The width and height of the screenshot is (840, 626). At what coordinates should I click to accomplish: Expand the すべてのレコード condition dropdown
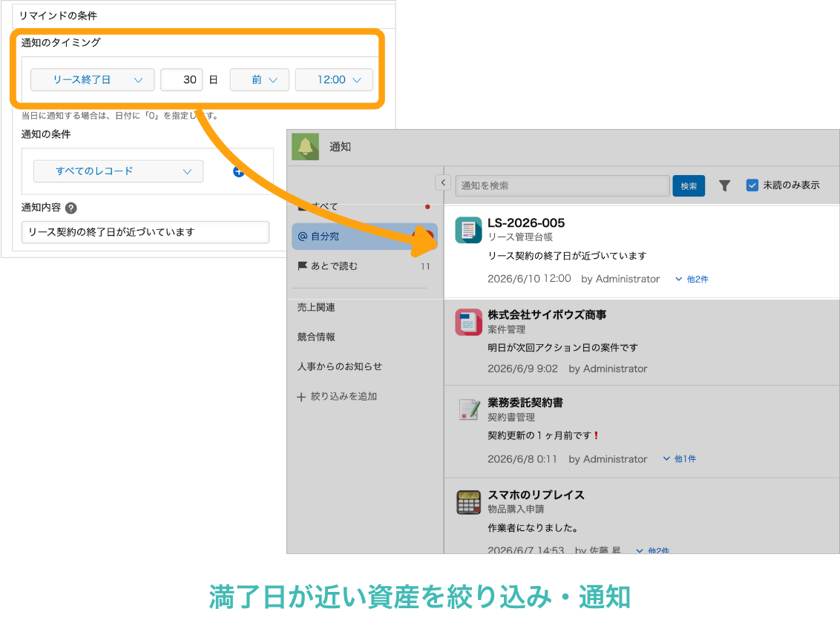pyautogui.click(x=119, y=171)
